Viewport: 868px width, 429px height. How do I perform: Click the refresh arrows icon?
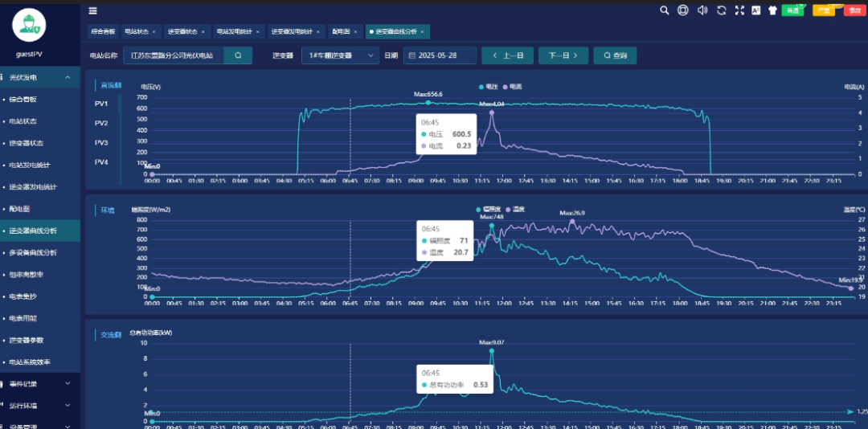(721, 10)
